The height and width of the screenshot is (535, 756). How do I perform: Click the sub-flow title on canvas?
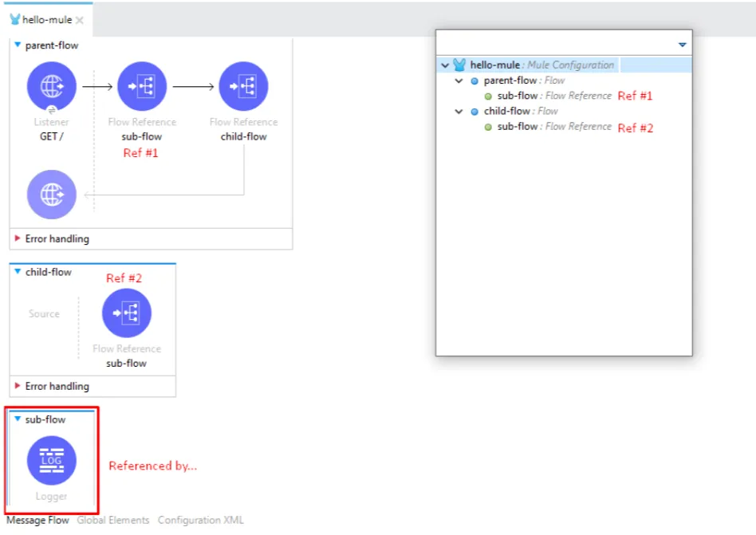45,419
